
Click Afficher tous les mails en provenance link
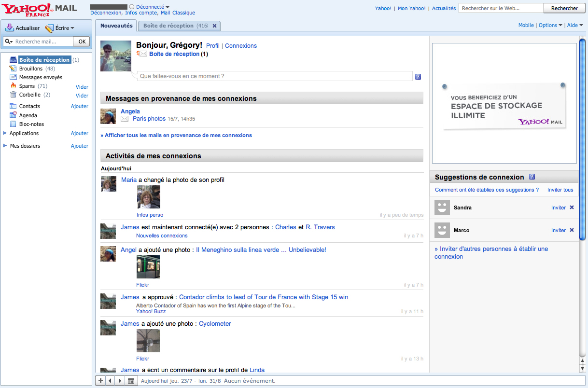coord(176,135)
